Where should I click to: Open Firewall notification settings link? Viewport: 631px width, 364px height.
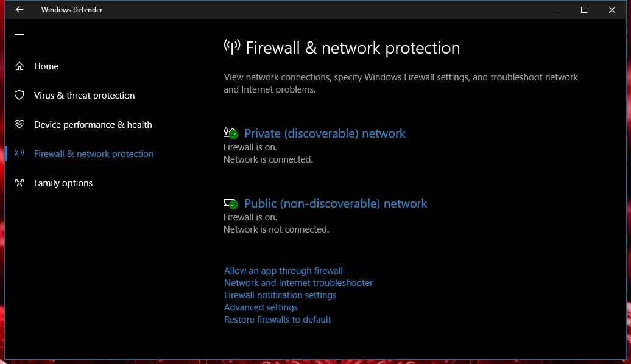pos(280,295)
